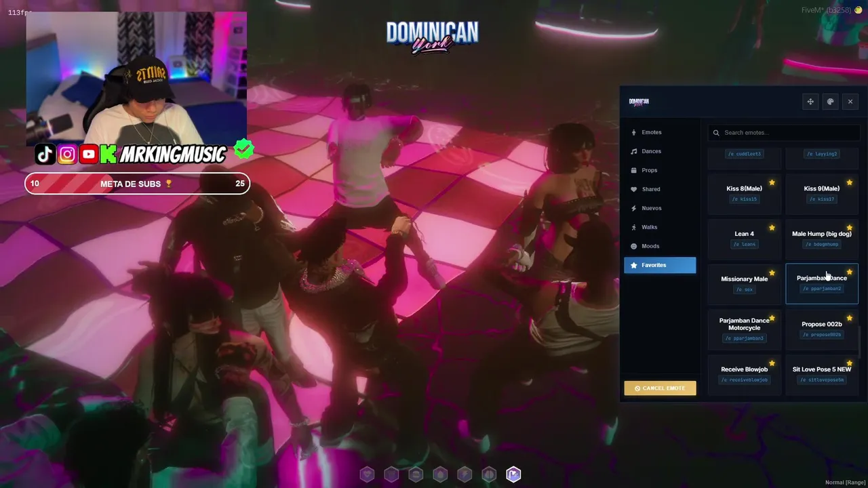Screen dimensions: 868x488
Task: Open the Emotes category
Action: [660, 132]
